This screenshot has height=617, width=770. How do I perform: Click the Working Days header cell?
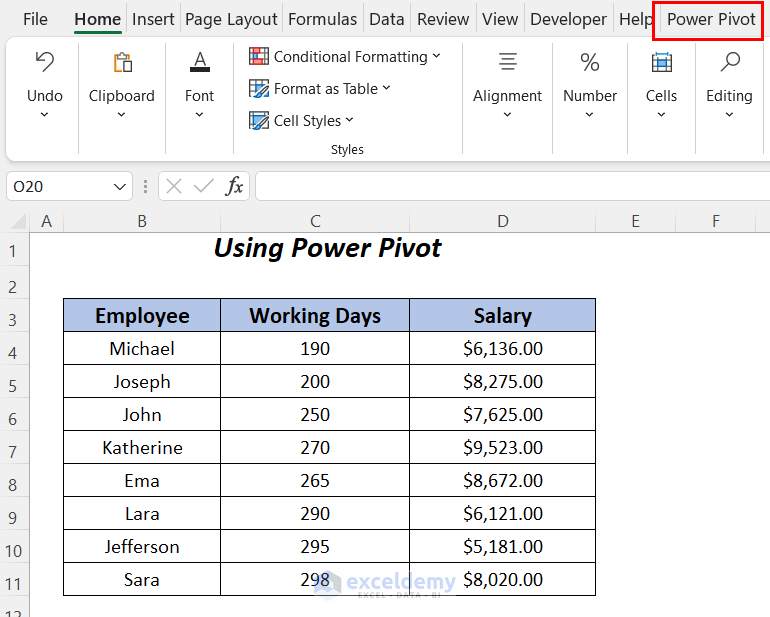click(x=315, y=315)
